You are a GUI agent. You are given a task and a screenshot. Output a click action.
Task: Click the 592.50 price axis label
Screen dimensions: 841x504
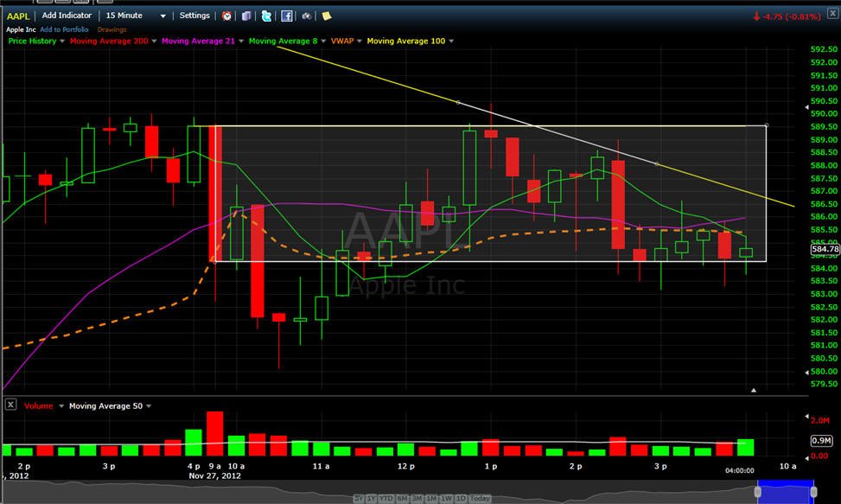[x=824, y=49]
